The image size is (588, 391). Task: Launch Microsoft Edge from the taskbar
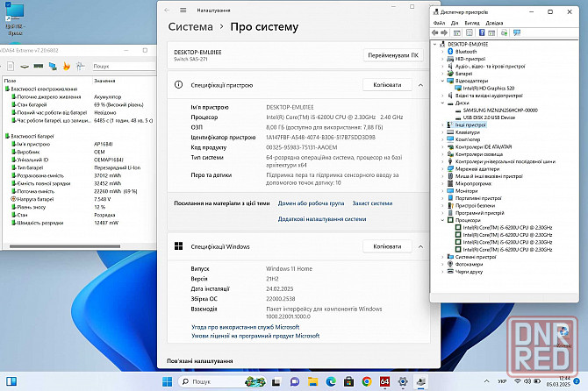tap(330, 381)
